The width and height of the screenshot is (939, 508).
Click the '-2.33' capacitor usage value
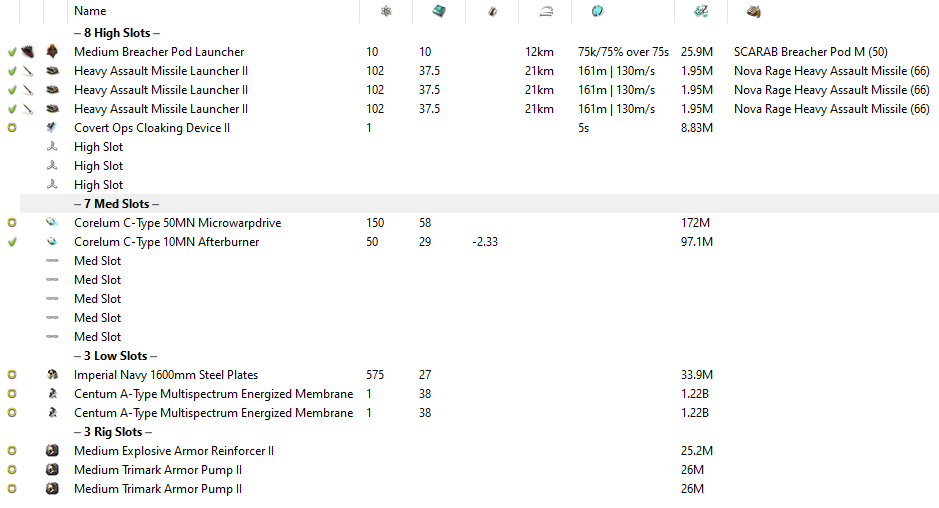point(484,242)
